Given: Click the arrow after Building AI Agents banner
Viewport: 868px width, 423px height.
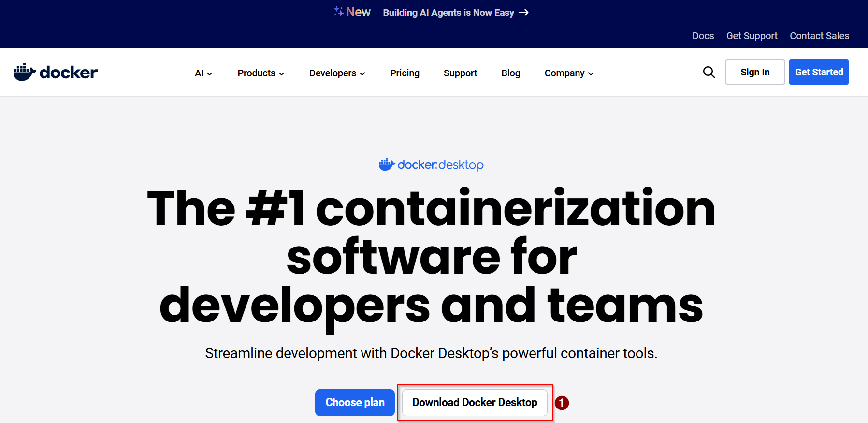Looking at the screenshot, I should pos(524,13).
